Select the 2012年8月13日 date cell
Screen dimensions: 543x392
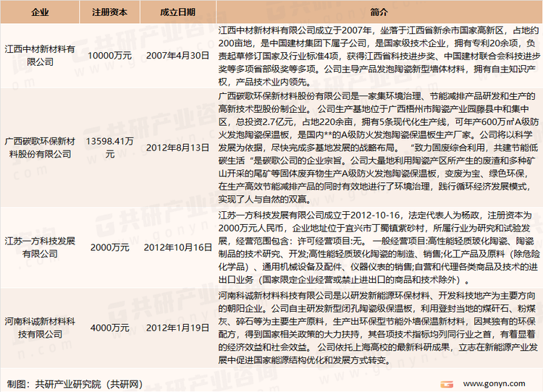pyautogui.click(x=177, y=148)
